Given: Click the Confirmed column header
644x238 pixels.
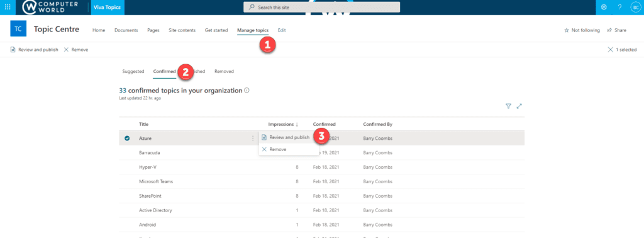Looking at the screenshot, I should [x=325, y=124].
